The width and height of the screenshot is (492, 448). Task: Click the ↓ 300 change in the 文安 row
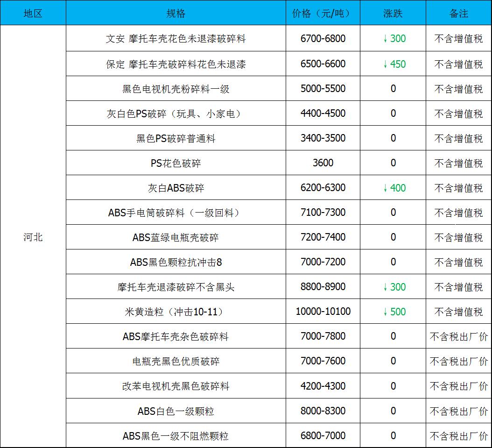pos(394,38)
